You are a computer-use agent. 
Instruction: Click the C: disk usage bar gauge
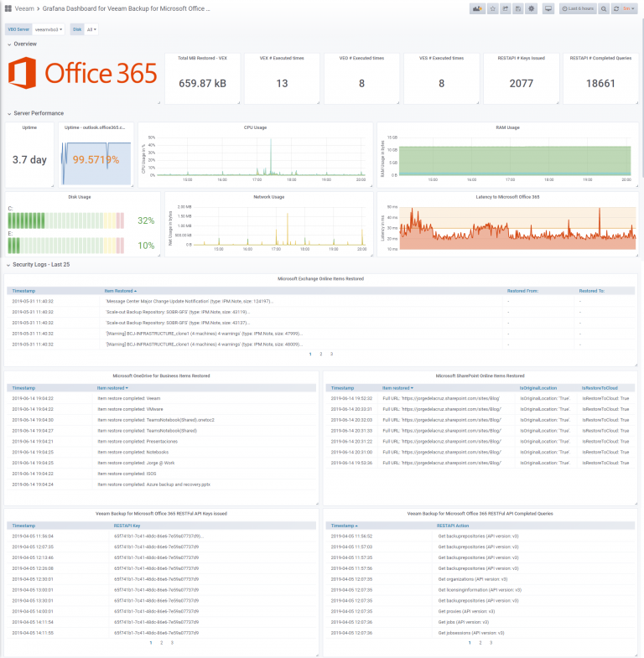[x=66, y=220]
